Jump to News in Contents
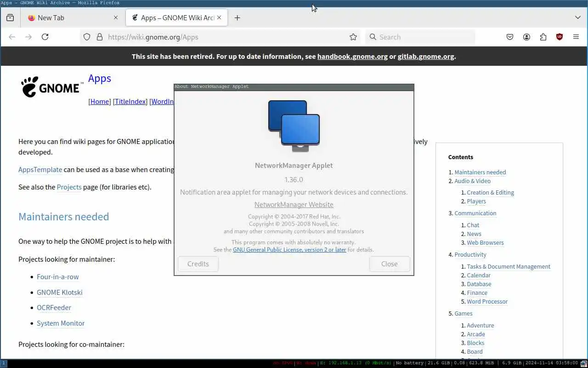 (x=474, y=234)
